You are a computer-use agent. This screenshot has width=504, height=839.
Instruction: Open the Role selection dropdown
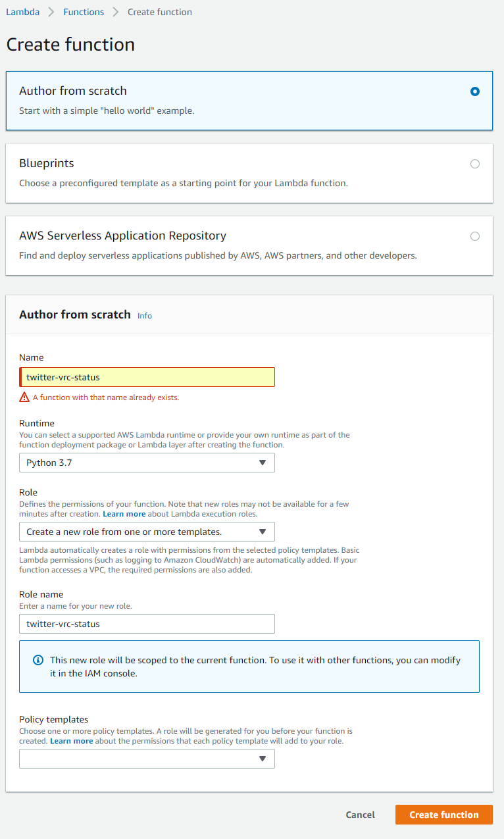click(147, 532)
